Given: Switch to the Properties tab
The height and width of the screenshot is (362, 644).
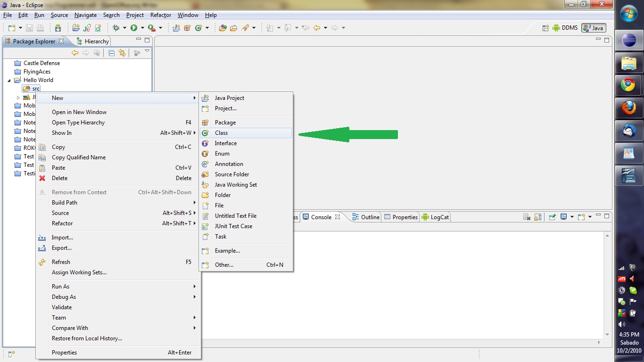Looking at the screenshot, I should (401, 217).
